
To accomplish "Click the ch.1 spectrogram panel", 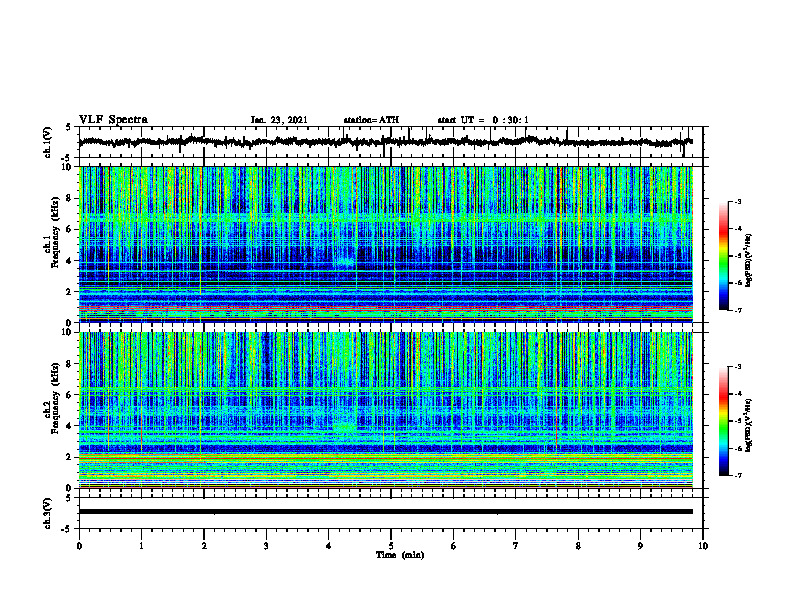I will pos(385,244).
